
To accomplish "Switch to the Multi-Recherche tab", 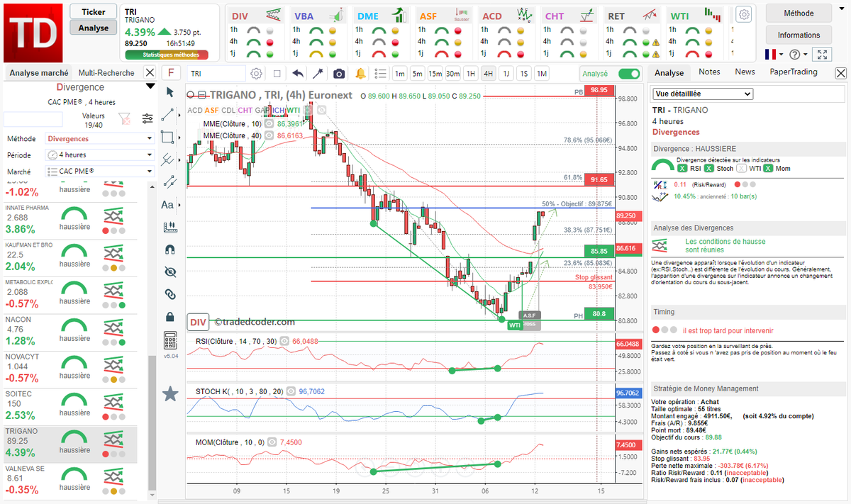I will pyautogui.click(x=106, y=73).
